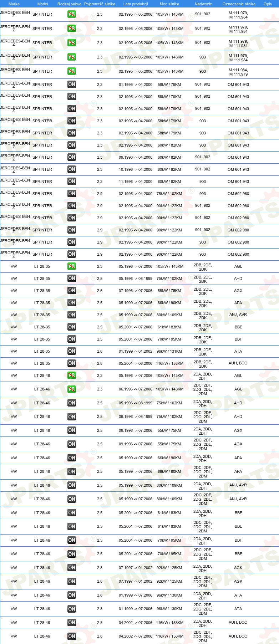
Task: Click ON diesel icon in LT 28-35 BBF row
Action: pos(72,339)
